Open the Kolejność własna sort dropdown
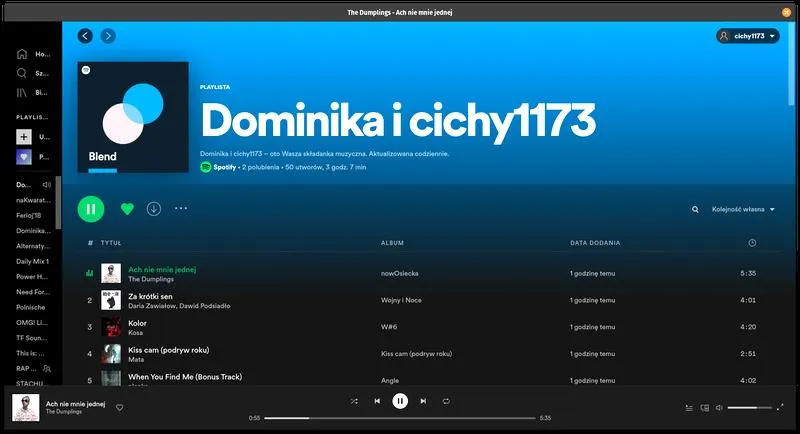Viewport: 800px width, 434px height. 743,210
